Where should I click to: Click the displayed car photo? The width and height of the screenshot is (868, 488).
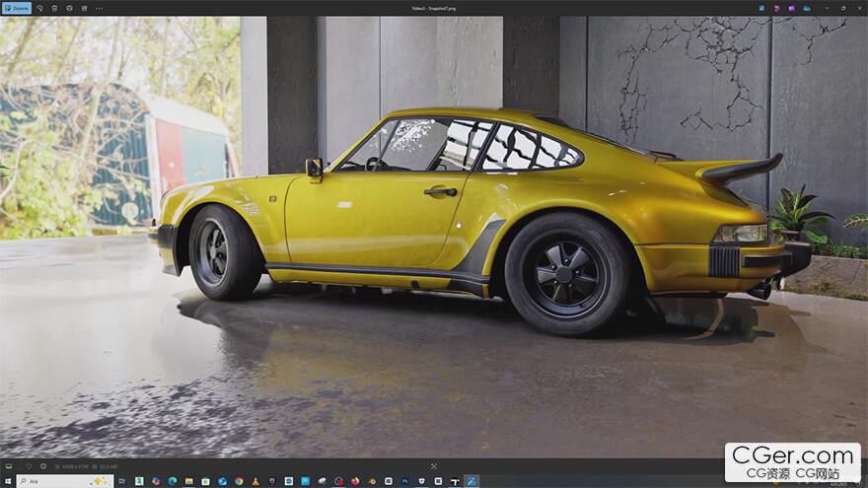click(433, 237)
